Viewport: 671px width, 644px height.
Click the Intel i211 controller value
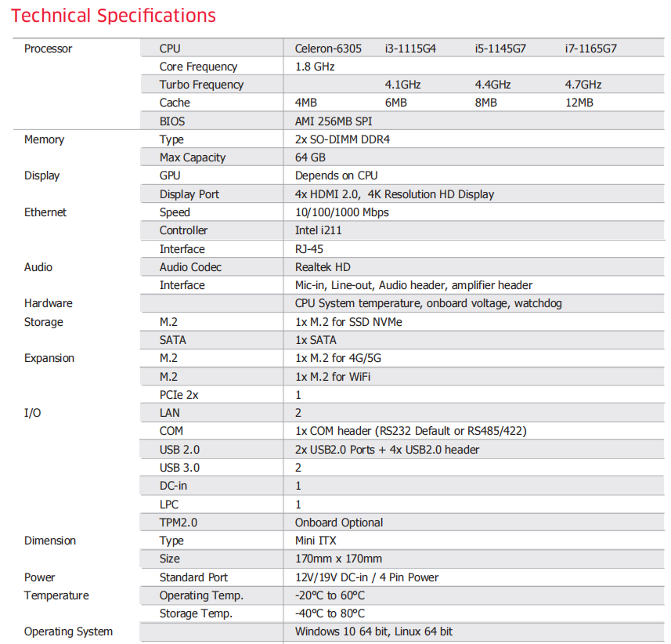pyautogui.click(x=318, y=230)
